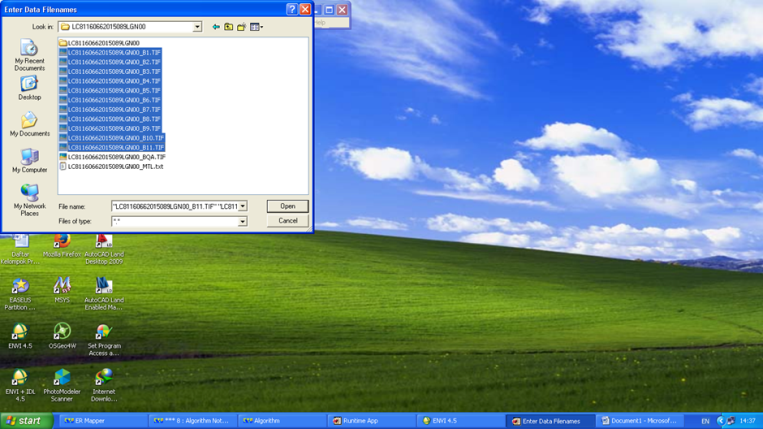Open My Recent Documents in places bar
763x429 pixels.
pyautogui.click(x=29, y=55)
